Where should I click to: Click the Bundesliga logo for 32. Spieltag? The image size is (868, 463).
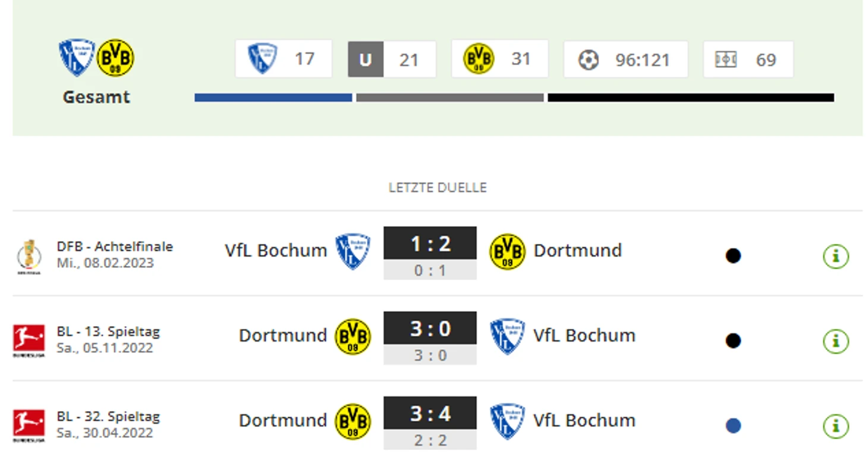[29, 426]
